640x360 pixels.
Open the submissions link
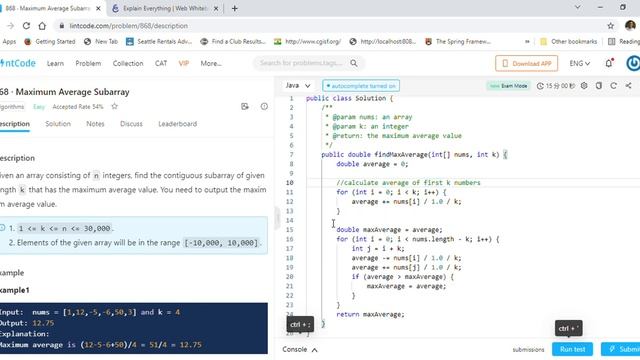528,350
